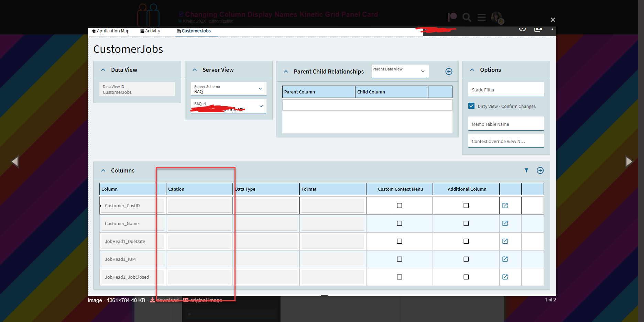644x322 pixels.
Task: Toggle Dirty View - Confirm Changes checkbox
Action: coord(471,106)
